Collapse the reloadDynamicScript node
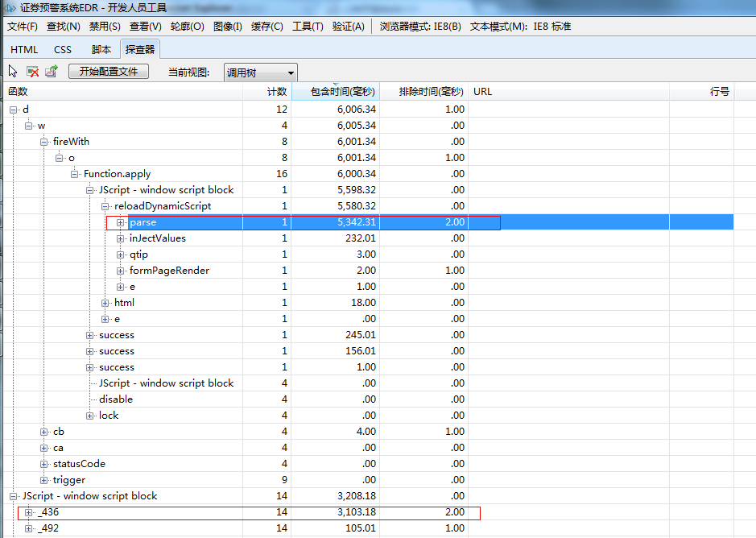The image size is (756, 538). click(x=105, y=206)
